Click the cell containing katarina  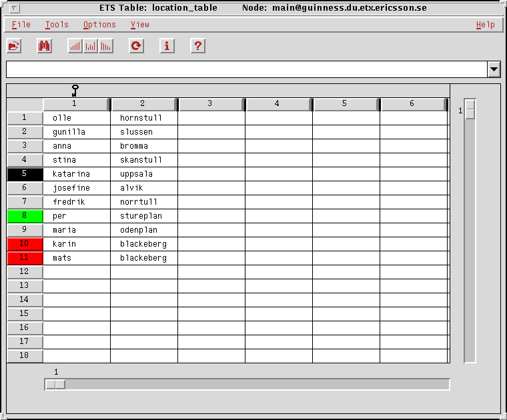[x=77, y=174]
